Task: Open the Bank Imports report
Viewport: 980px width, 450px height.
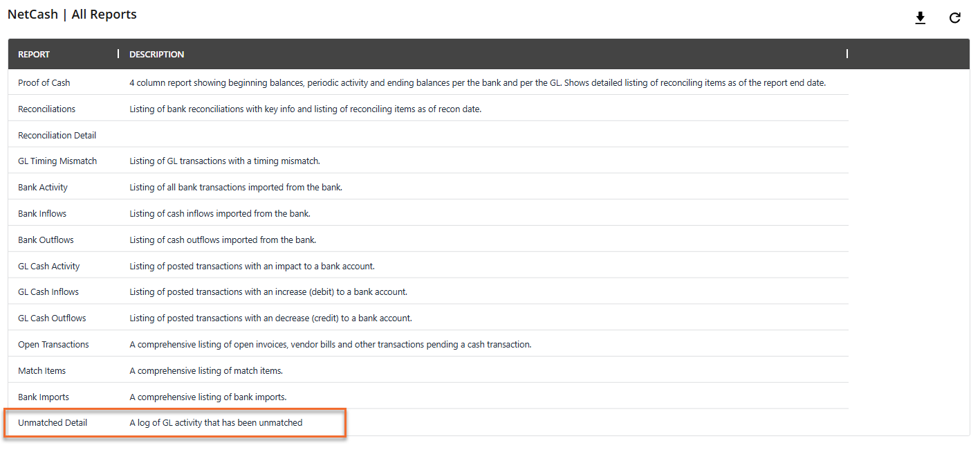Action: pos(44,397)
